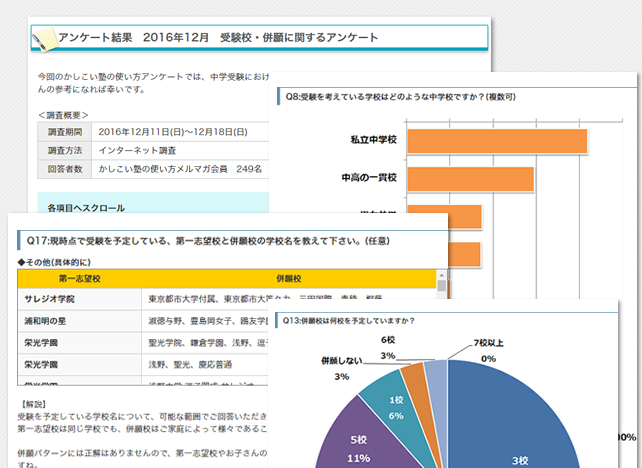Screen dimensions: 642x468
Task: Click the 中高の一貫校 orange bar
Action: [470, 179]
